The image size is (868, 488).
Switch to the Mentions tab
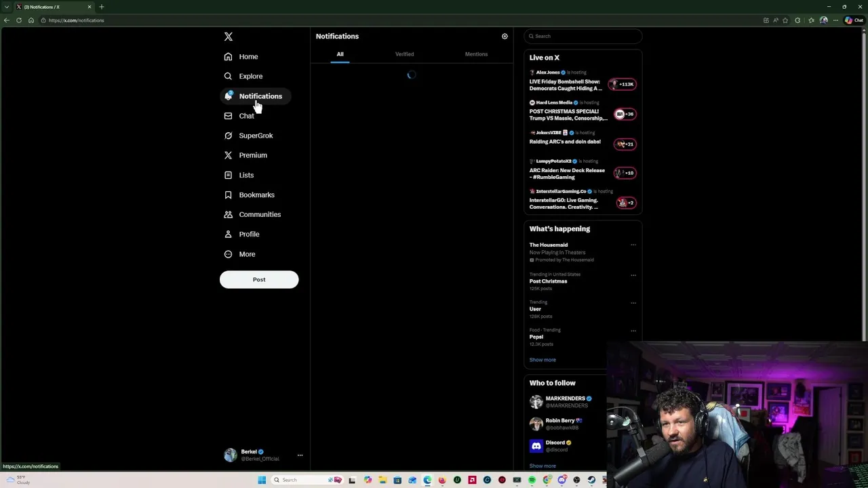[476, 54]
